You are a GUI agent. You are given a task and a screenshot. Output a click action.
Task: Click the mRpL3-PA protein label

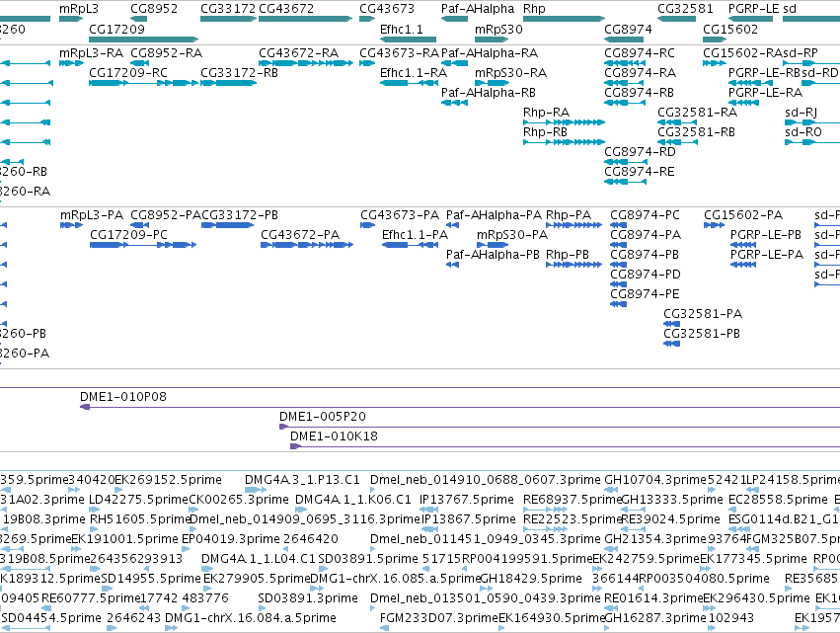92,215
